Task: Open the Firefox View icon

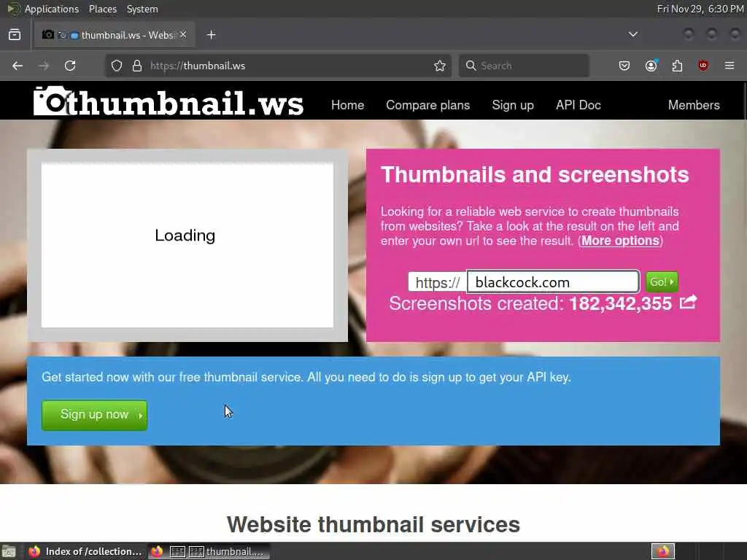Action: tap(15, 35)
